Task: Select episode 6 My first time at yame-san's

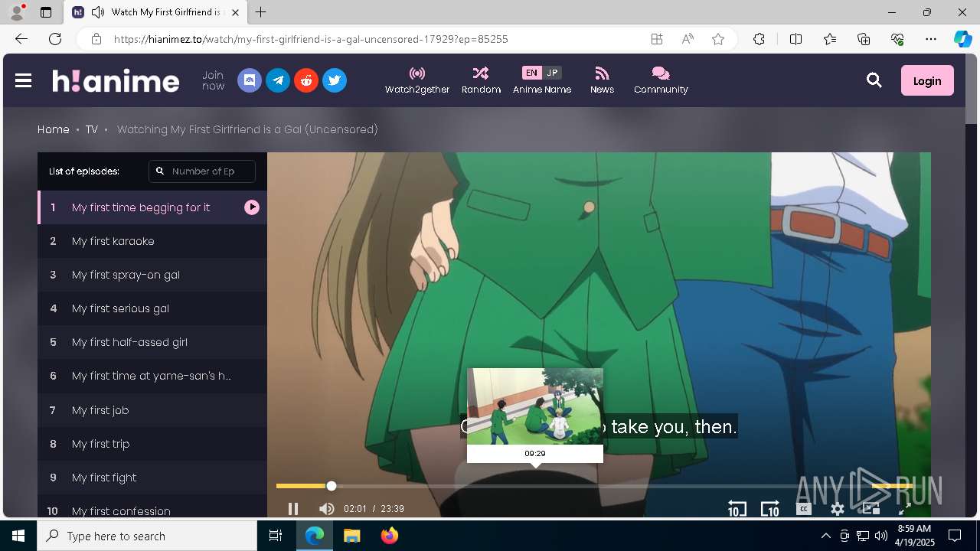Action: click(x=152, y=376)
